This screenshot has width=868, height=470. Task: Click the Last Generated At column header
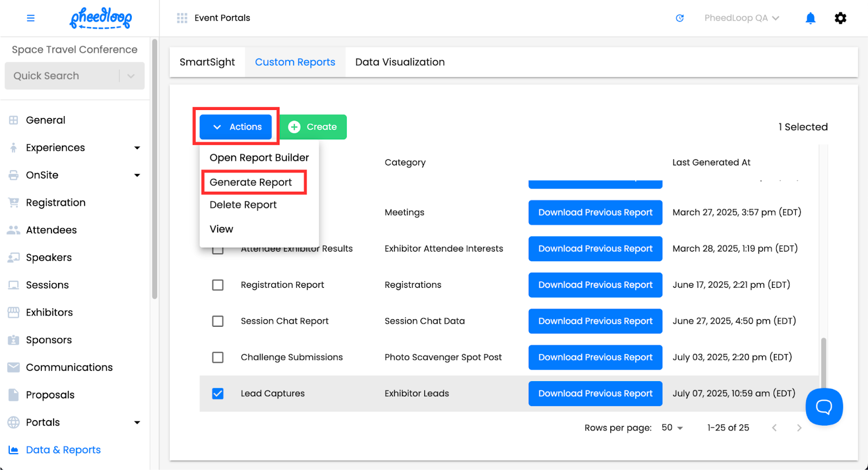coord(711,163)
